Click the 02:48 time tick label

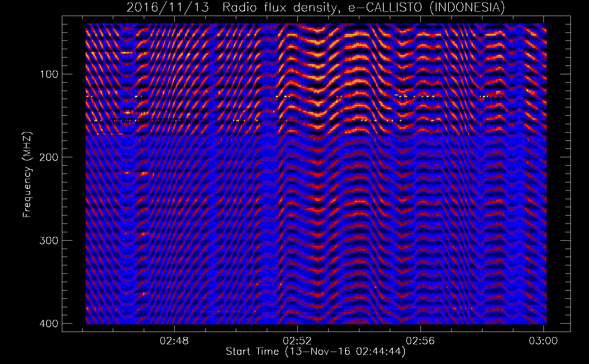point(174,341)
